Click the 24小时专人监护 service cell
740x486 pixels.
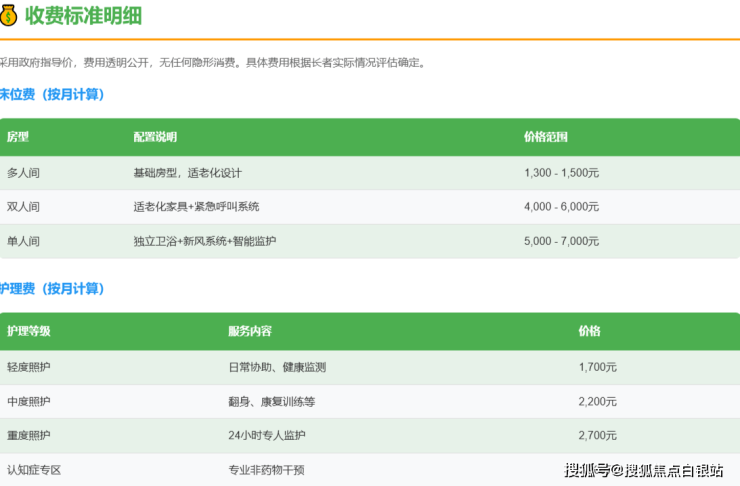tap(267, 435)
